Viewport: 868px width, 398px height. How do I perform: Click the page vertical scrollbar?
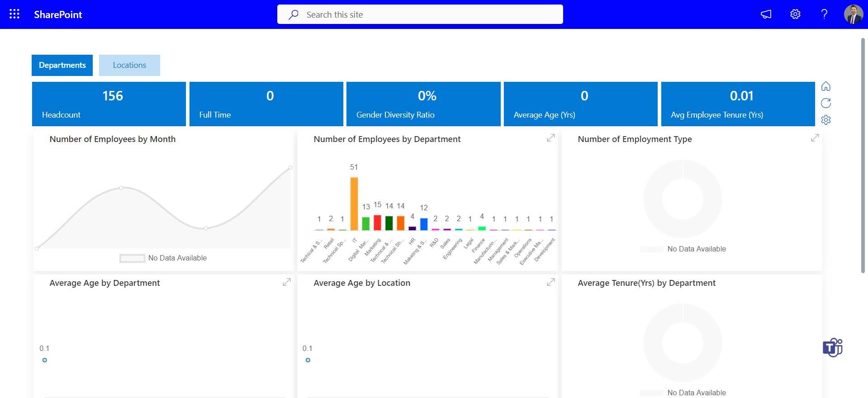click(x=863, y=156)
